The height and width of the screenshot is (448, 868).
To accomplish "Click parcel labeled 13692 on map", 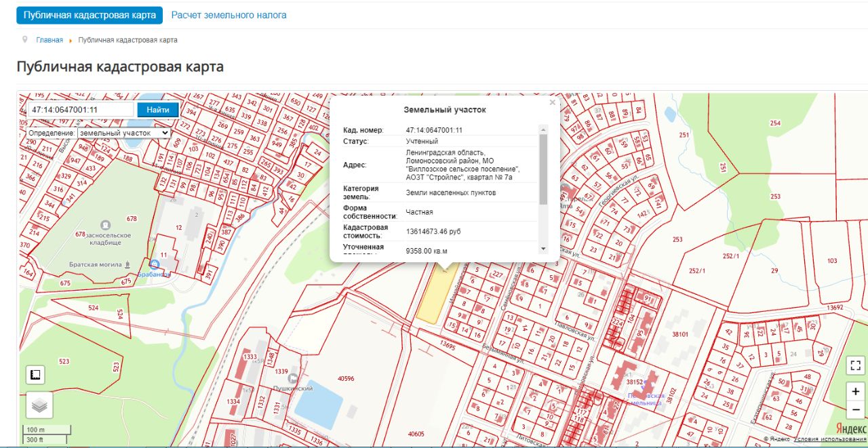I will [835, 308].
